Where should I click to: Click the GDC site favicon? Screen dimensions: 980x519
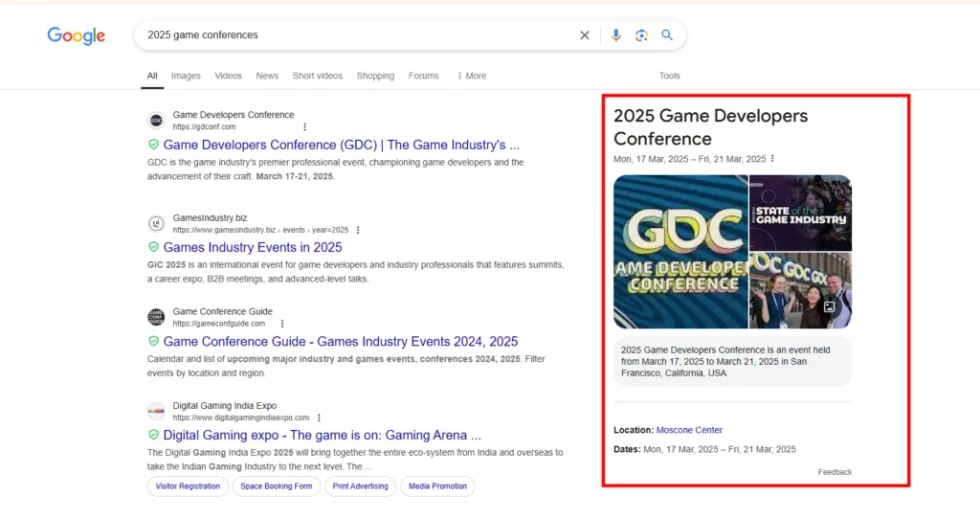[x=156, y=120]
